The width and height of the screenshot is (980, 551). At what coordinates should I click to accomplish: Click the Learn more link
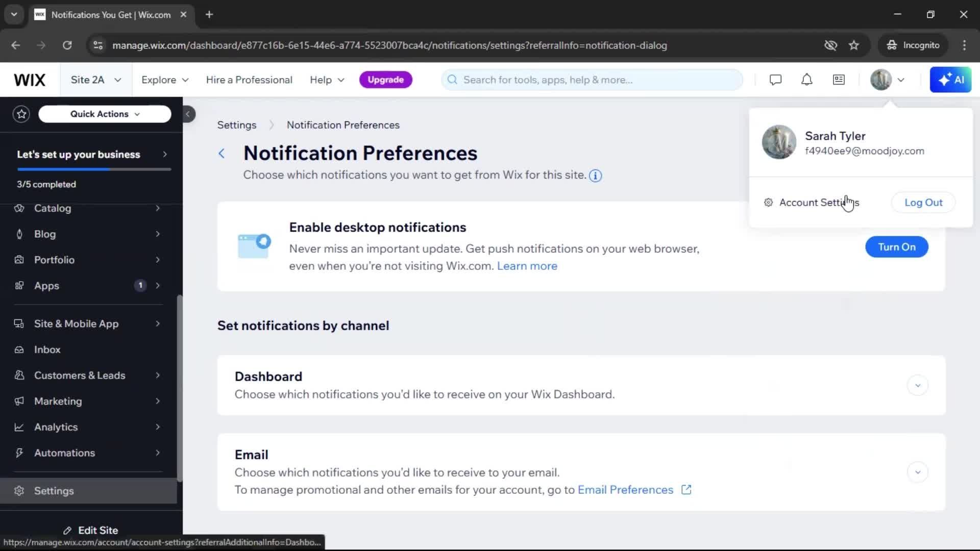527,266
